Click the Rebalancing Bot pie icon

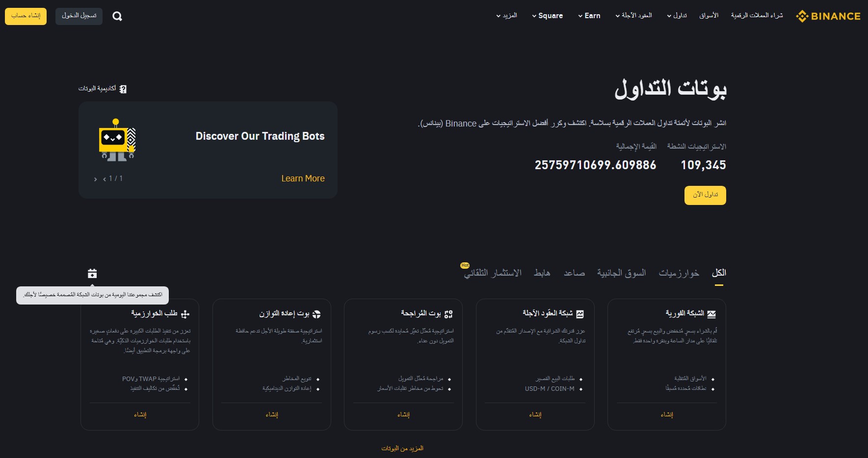pyautogui.click(x=316, y=314)
